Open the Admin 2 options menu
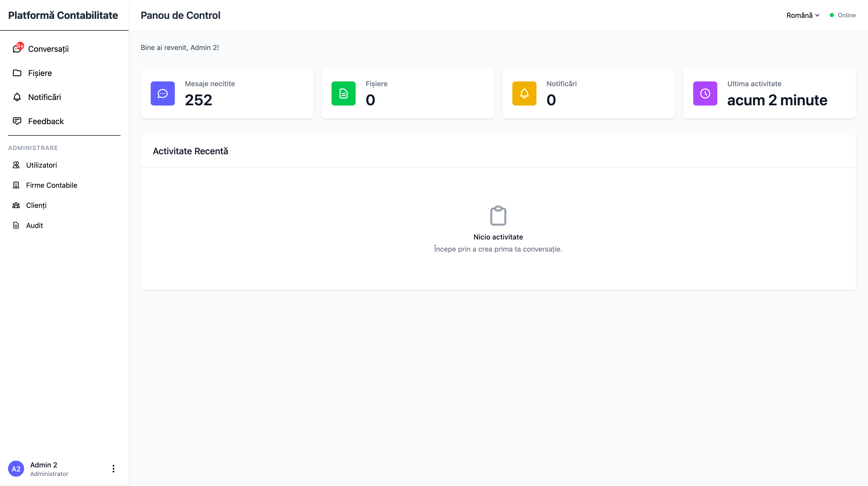 pos(113,468)
